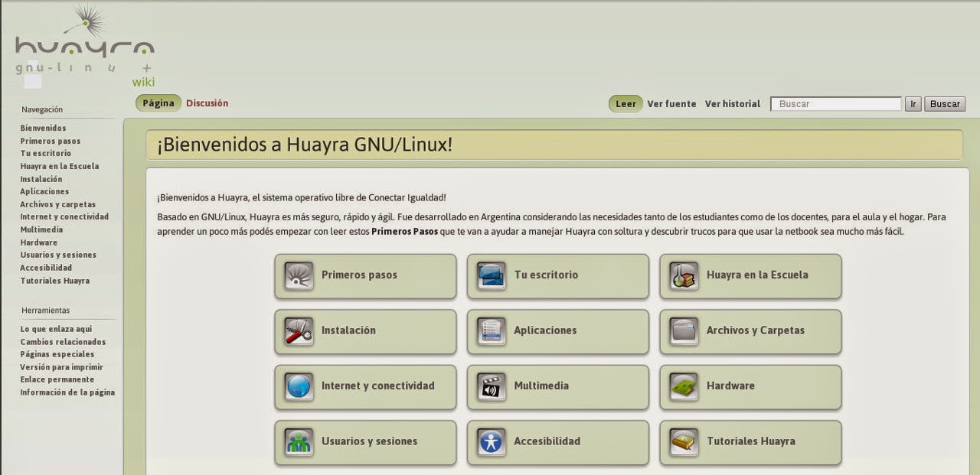Click Lo que enlaza aquí
This screenshot has width=980, height=475.
pyautogui.click(x=56, y=330)
